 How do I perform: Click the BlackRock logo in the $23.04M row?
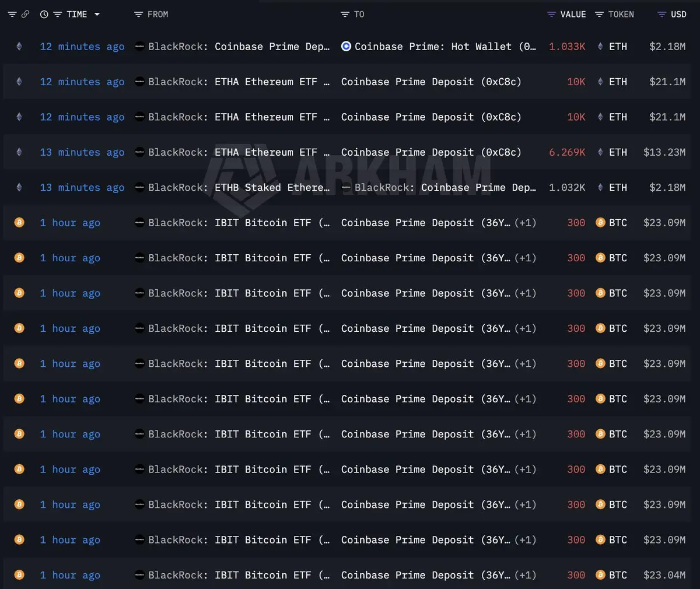click(139, 575)
